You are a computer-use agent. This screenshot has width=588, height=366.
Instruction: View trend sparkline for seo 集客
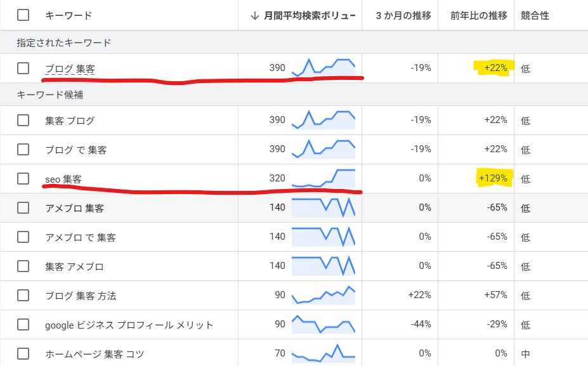(323, 178)
